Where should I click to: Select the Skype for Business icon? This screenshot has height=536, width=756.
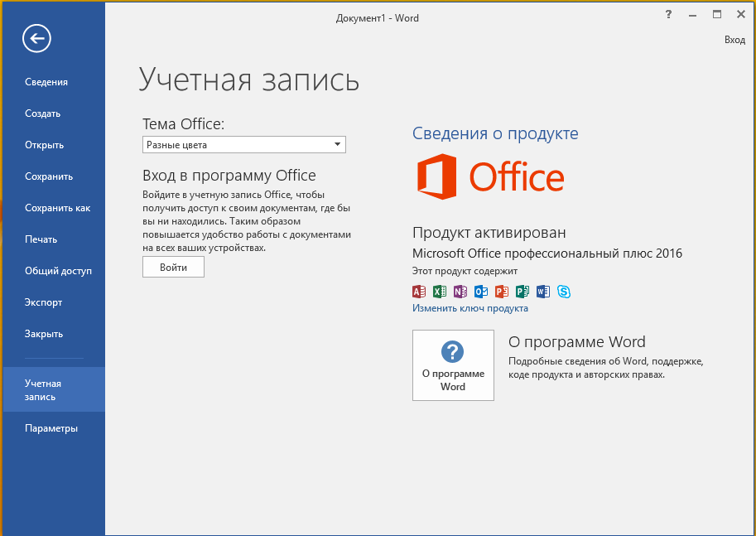(x=565, y=292)
